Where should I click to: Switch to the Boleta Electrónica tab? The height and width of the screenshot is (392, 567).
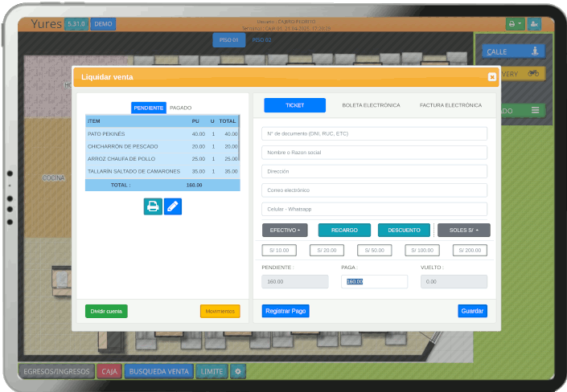point(371,105)
